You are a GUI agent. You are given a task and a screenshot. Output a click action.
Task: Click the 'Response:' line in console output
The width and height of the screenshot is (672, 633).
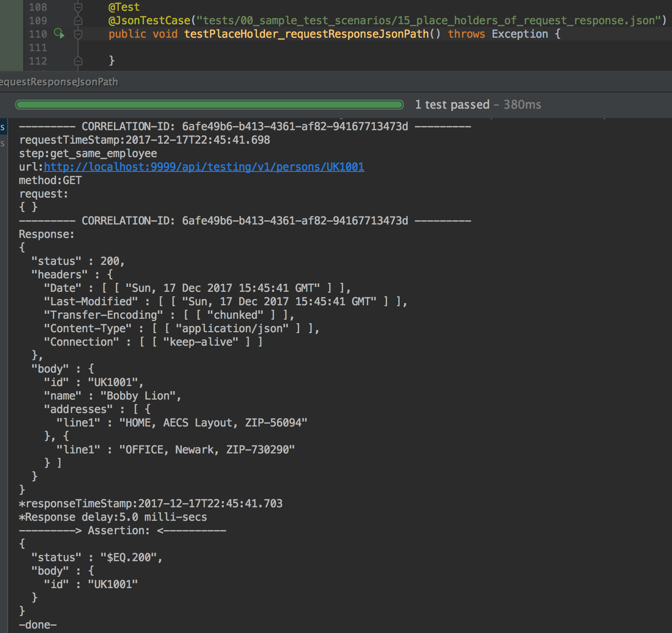(47, 234)
